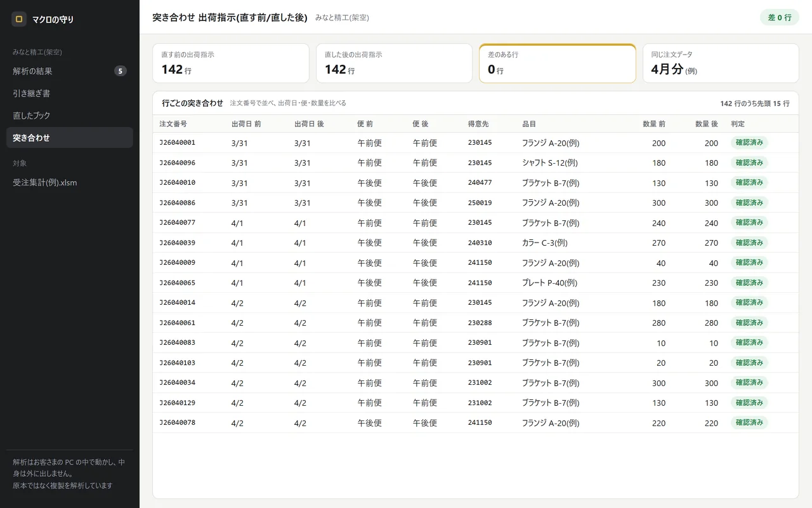Select the 差のある行 summary card
This screenshot has height=508, width=812.
[x=558, y=63]
